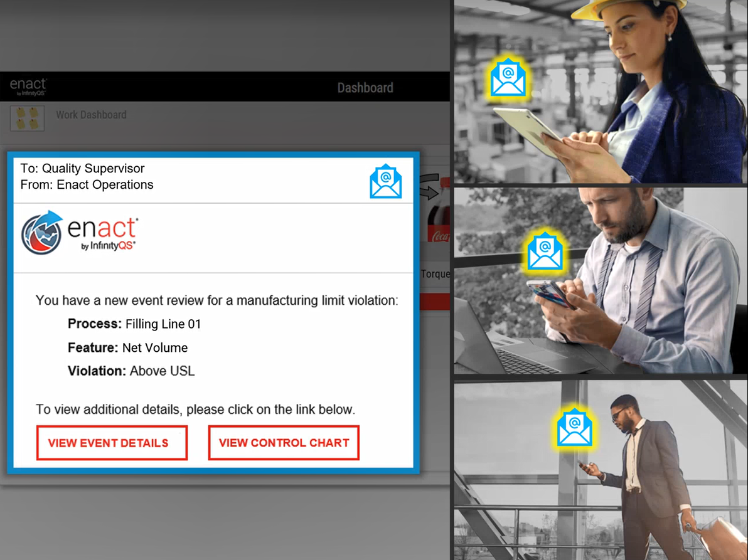Viewport: 748px width, 560px height.
Task: Click the enact by InfinityQS logo in the email
Action: click(x=79, y=233)
